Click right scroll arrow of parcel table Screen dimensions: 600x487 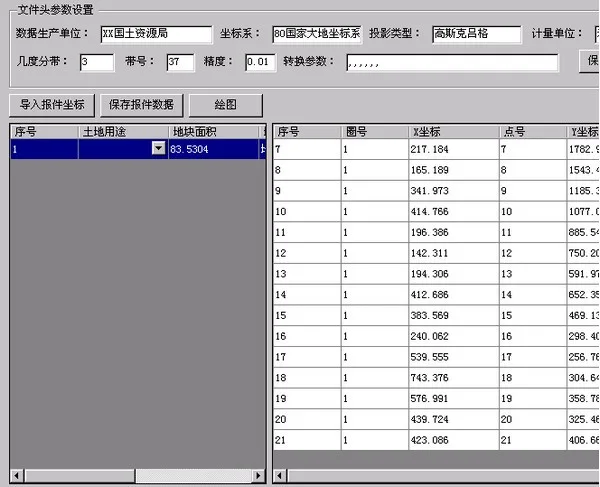pyautogui.click(x=258, y=476)
